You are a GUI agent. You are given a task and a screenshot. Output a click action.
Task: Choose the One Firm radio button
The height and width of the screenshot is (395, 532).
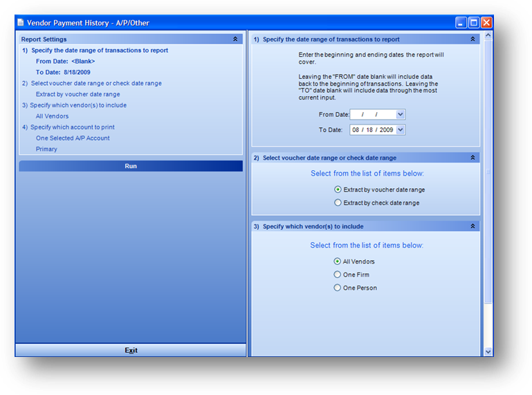click(x=337, y=275)
